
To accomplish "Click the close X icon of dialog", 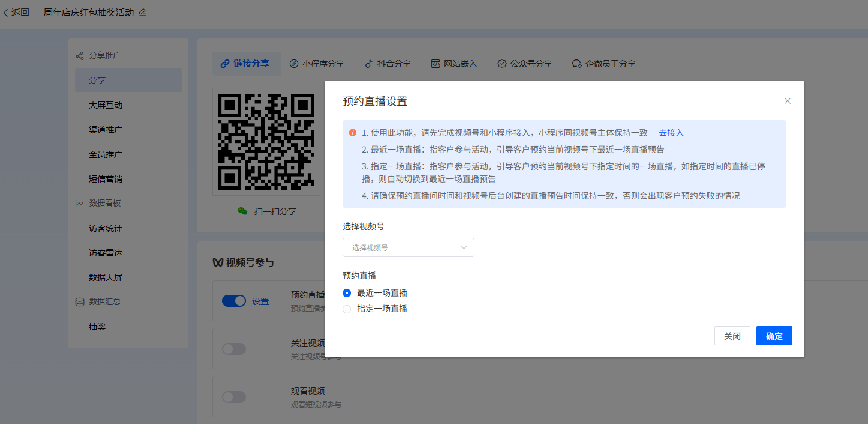I will point(788,101).
